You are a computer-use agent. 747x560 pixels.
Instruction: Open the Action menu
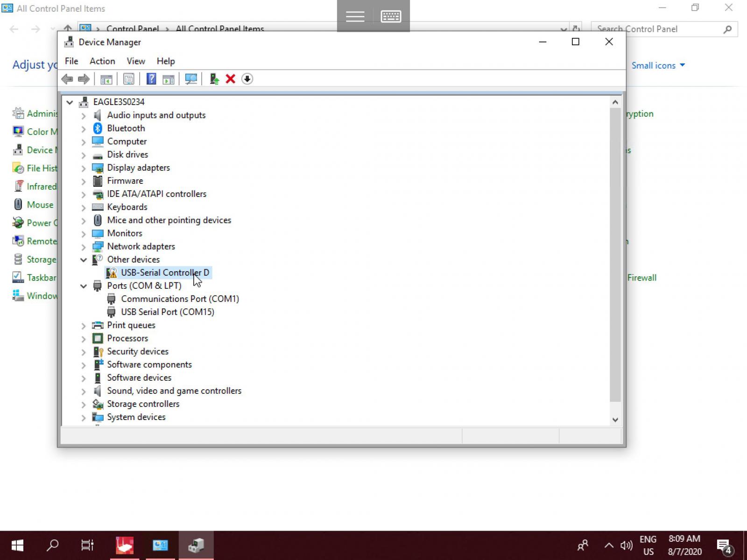[x=102, y=61]
